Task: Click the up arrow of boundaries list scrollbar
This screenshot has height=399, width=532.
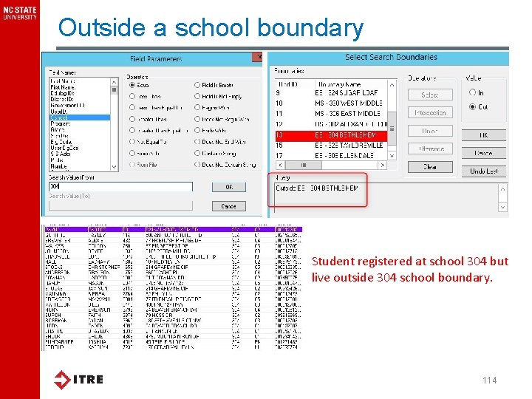Action: 392,85
